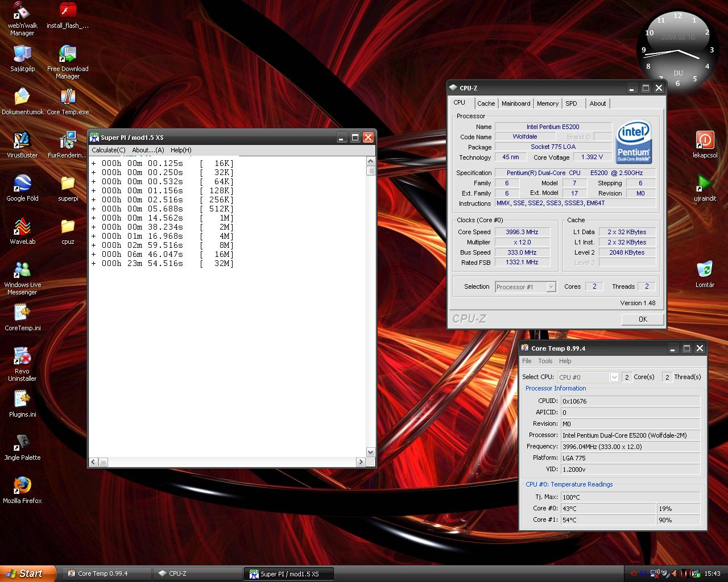Launch WaveLab desktop icon
The width and height of the screenshot is (728, 582).
click(22, 231)
